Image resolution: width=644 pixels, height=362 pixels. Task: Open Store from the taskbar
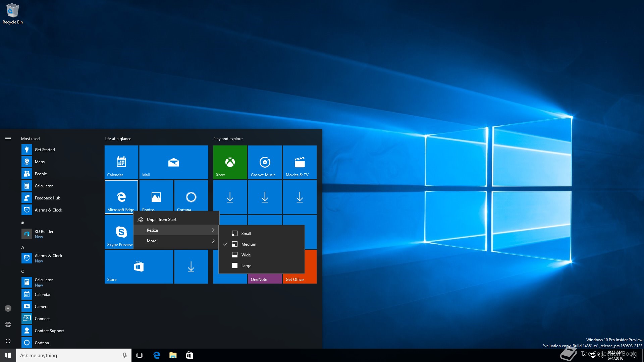point(189,355)
